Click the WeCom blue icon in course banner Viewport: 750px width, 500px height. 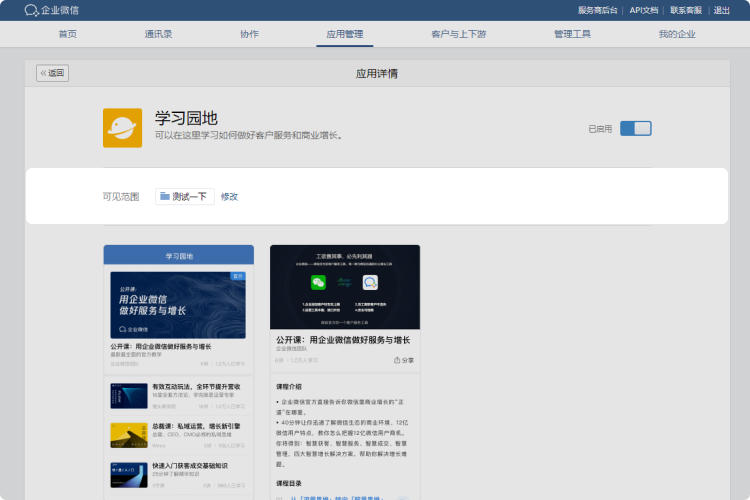(x=370, y=282)
